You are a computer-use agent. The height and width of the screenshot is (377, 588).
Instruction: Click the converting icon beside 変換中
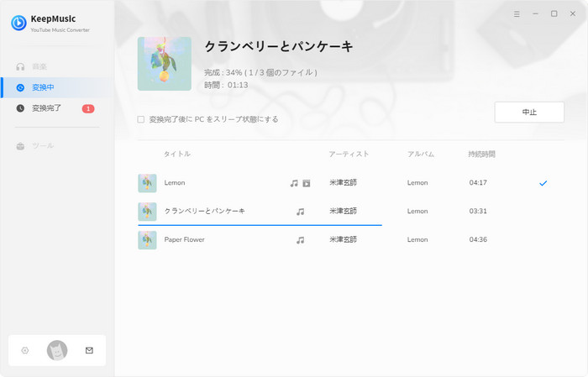pos(20,87)
